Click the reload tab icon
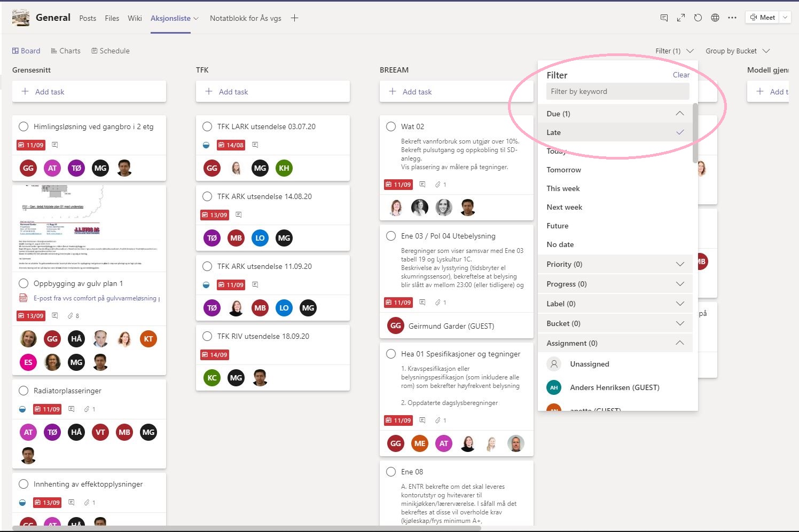The height and width of the screenshot is (532, 799). coord(698,18)
